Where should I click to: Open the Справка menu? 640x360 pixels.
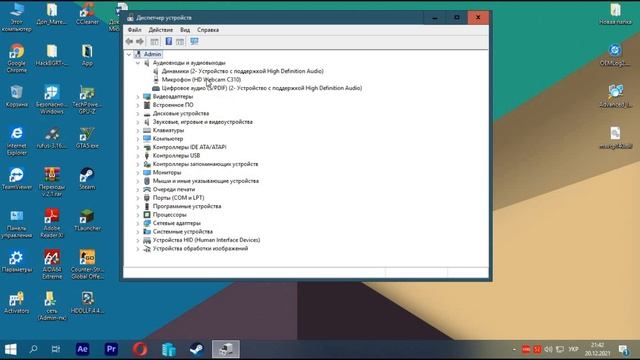pos(208,30)
